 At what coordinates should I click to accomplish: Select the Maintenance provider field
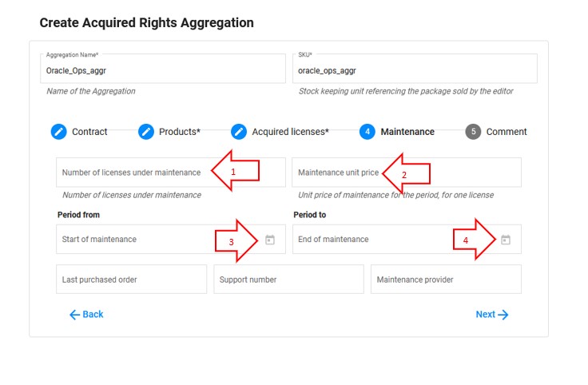[446, 280]
